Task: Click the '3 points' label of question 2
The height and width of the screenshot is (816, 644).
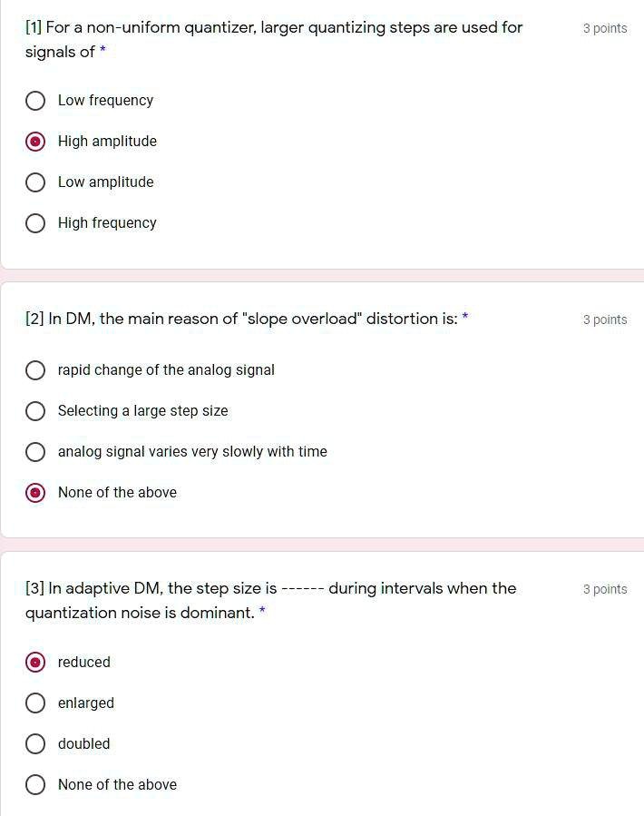Action: [605, 320]
